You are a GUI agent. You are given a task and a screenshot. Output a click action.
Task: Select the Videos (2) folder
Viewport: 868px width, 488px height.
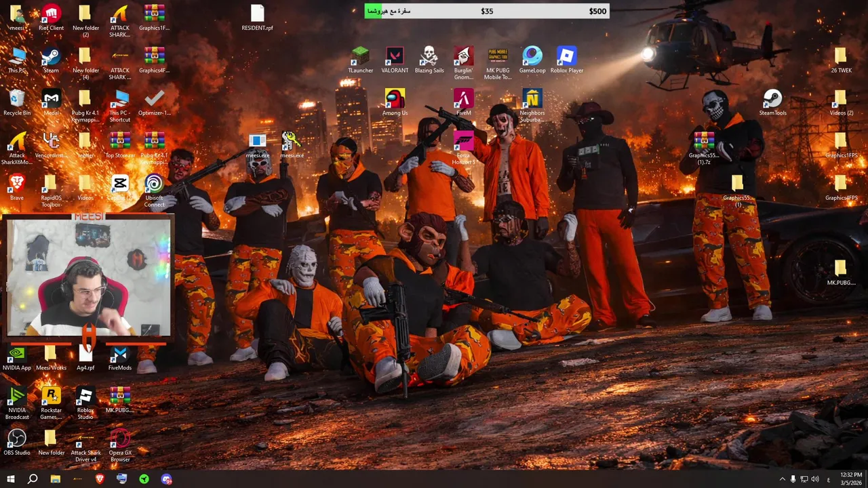[841, 103]
